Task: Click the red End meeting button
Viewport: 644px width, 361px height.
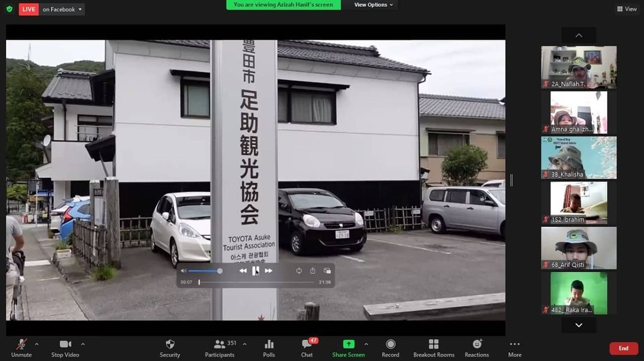Action: coord(623,348)
